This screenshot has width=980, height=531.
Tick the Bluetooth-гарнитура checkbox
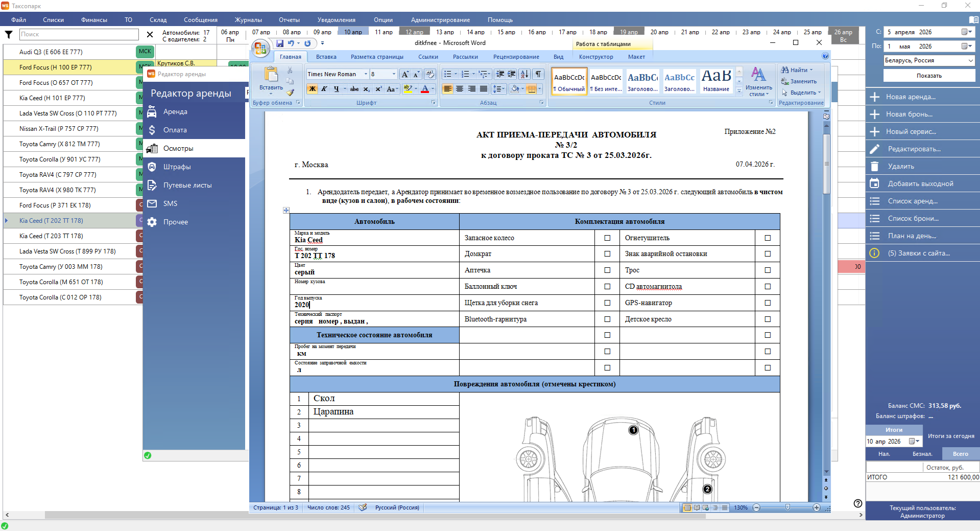[x=607, y=319]
